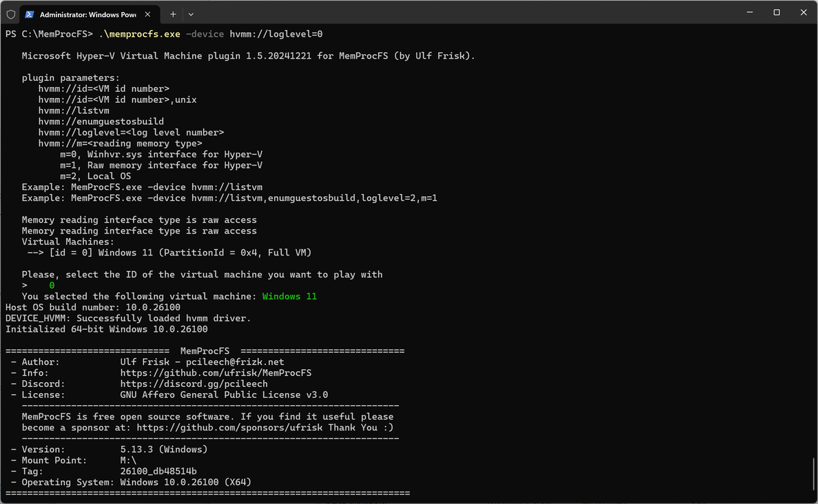The height and width of the screenshot is (504, 818).
Task: Click the hvmm://enumguestosbuild parameter line
Action: click(x=101, y=121)
